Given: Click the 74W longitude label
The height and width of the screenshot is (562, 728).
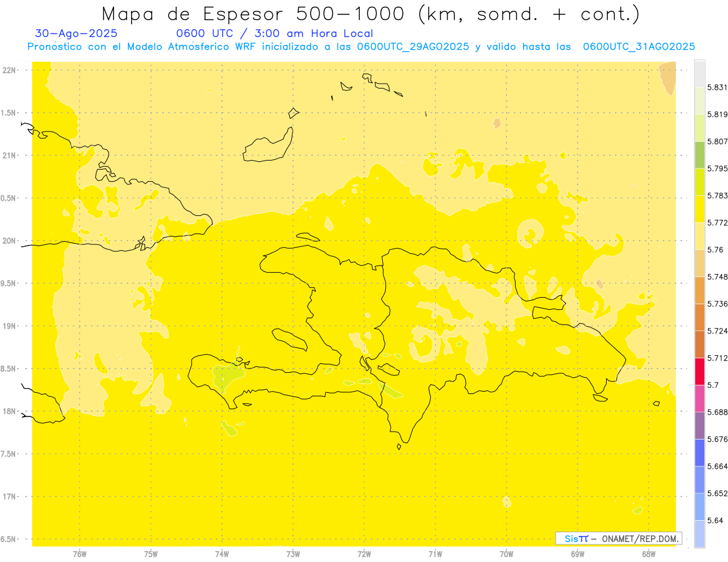Looking at the screenshot, I should pos(222,554).
